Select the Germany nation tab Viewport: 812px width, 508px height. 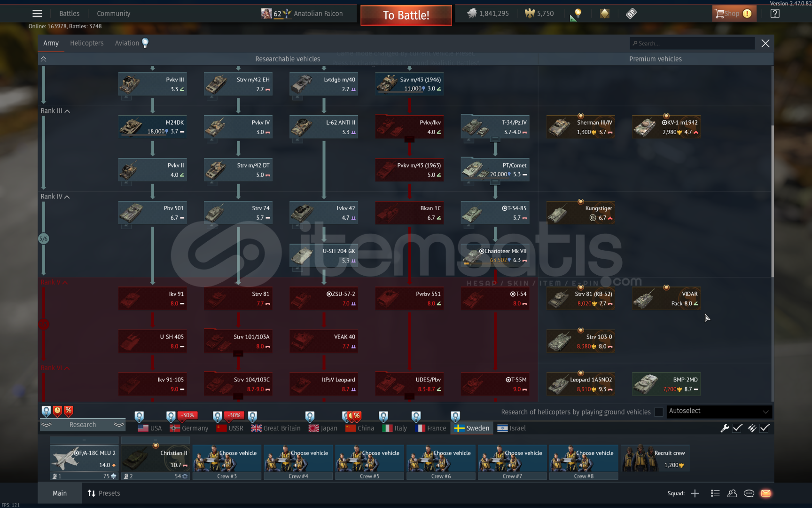click(x=189, y=428)
